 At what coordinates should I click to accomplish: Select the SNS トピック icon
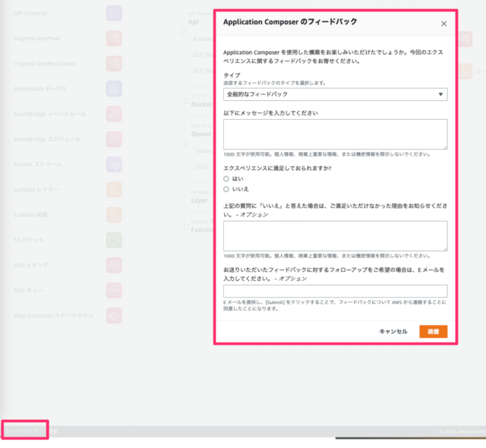pyautogui.click(x=114, y=265)
